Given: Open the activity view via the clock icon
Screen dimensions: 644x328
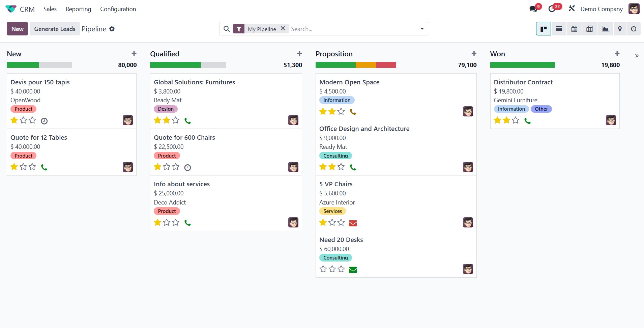Looking at the screenshot, I should coord(634,29).
